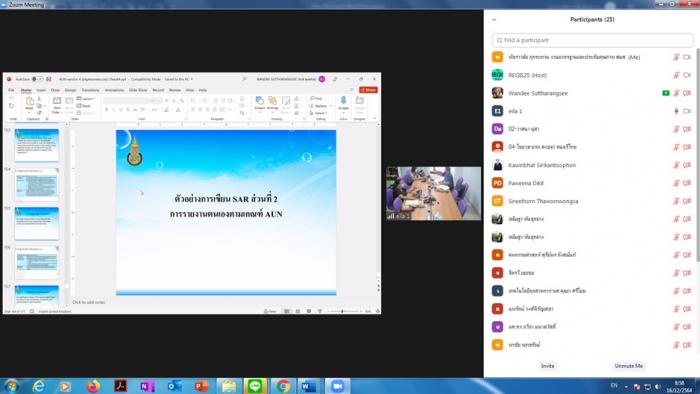The width and height of the screenshot is (700, 394).
Task: Open the LINE app in taskbar
Action: [x=255, y=386]
